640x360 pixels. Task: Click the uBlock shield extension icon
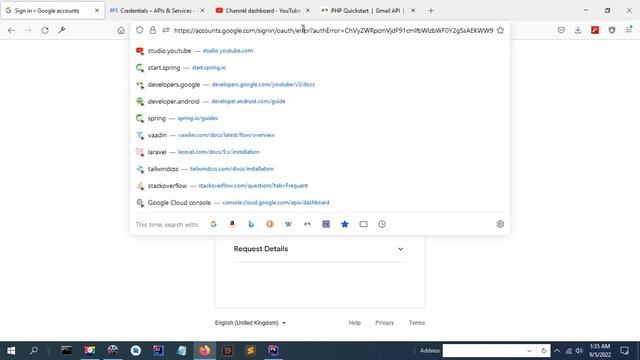[x=612, y=30]
